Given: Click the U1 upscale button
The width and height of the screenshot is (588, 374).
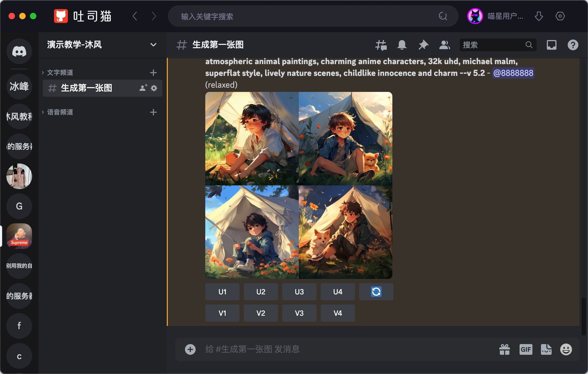Looking at the screenshot, I should [222, 292].
